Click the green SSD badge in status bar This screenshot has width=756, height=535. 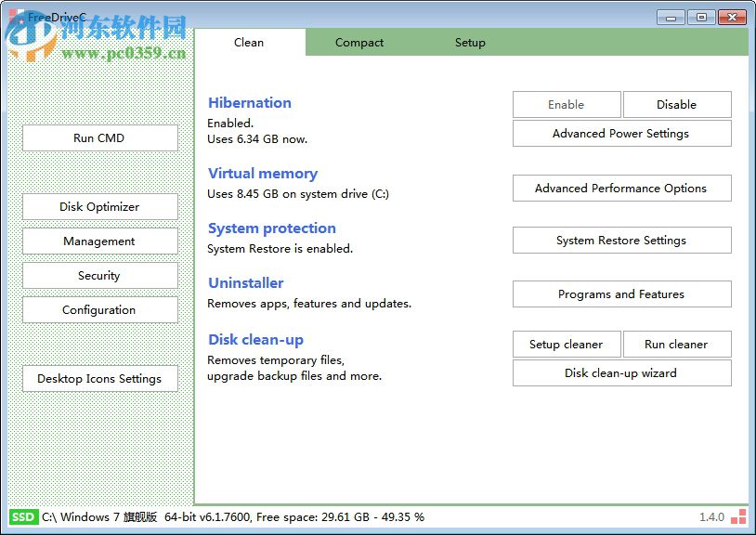coord(23,516)
